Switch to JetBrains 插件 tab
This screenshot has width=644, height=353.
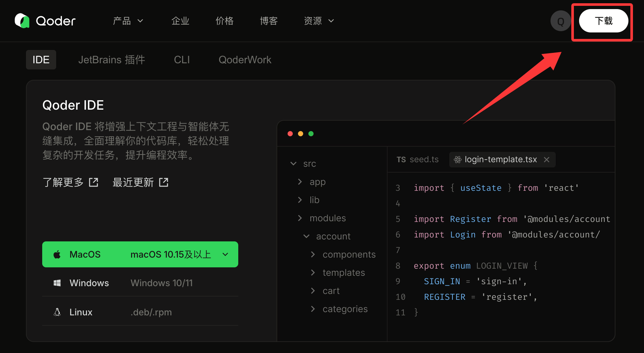coord(112,60)
